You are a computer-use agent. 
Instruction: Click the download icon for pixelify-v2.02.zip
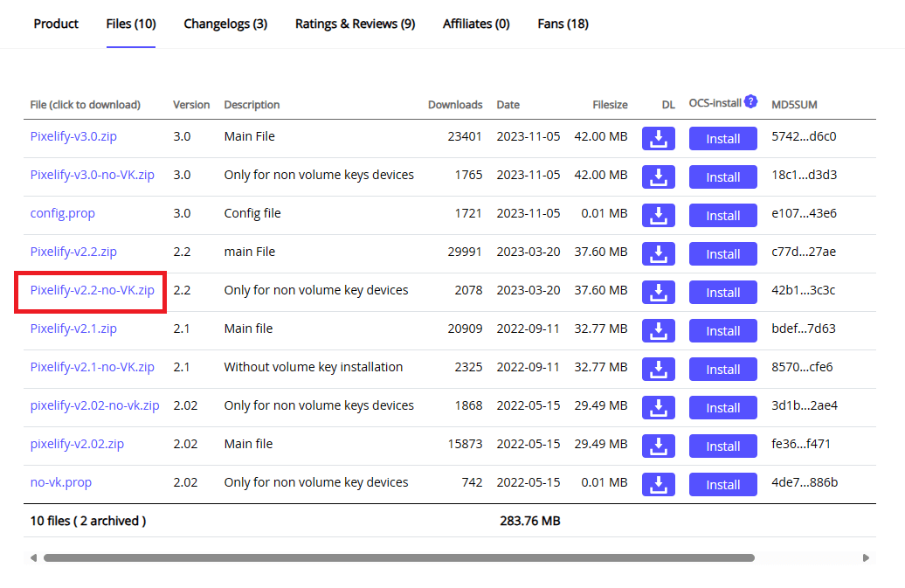pyautogui.click(x=658, y=446)
